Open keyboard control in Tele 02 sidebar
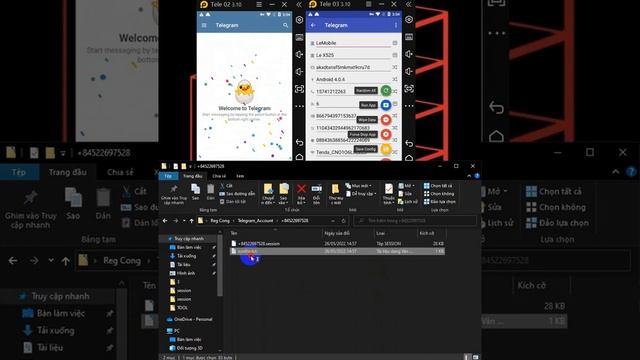This screenshot has width=640, height=360. tap(299, 37)
